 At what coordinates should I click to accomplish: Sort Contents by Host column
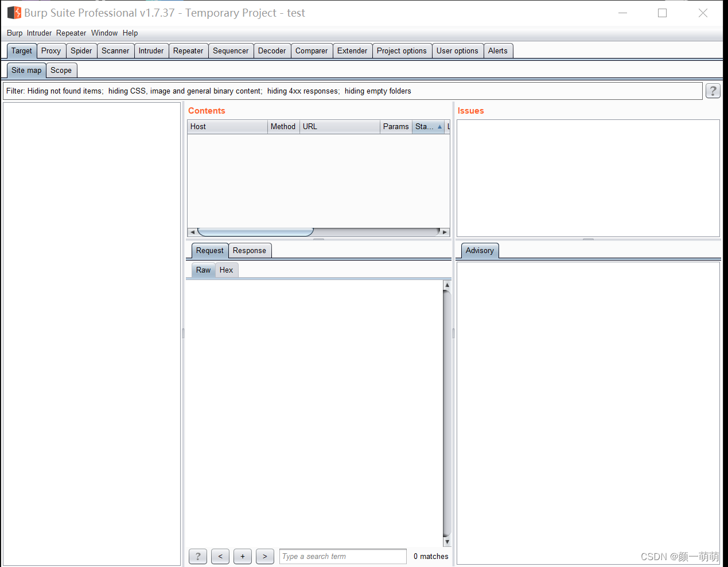[x=228, y=126]
